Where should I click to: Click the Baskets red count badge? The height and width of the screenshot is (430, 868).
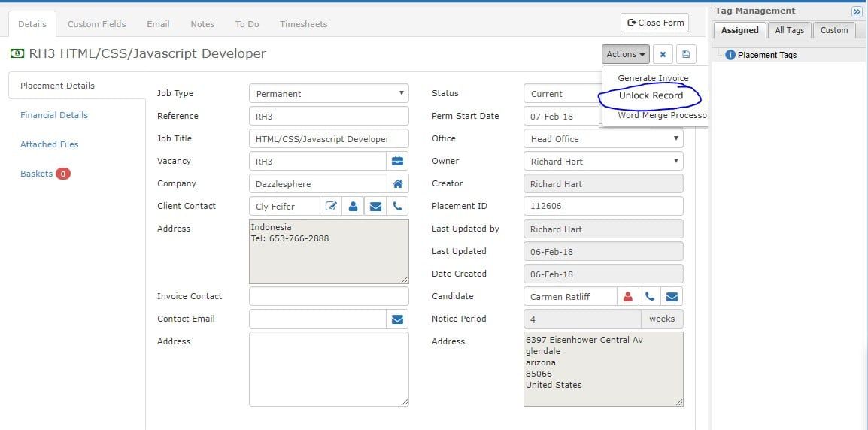coord(63,174)
